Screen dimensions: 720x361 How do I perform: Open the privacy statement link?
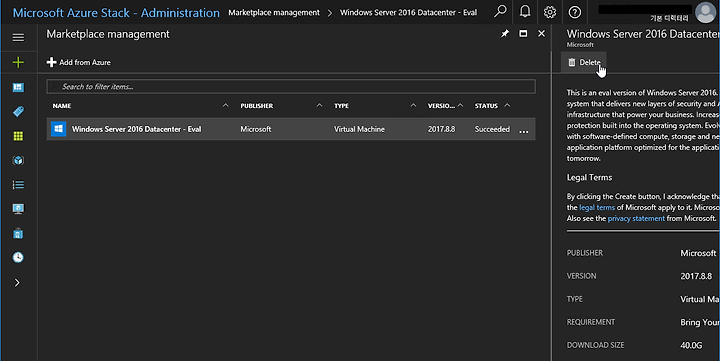636,218
